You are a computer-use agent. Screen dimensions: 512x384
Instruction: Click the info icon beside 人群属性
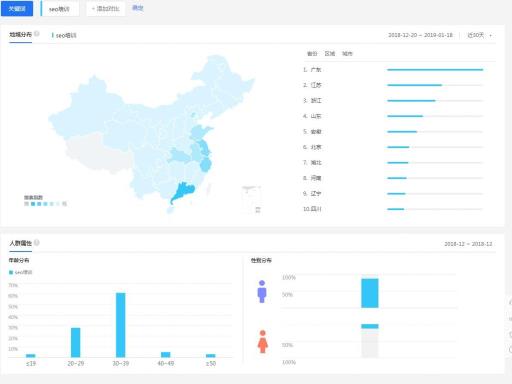point(37,243)
